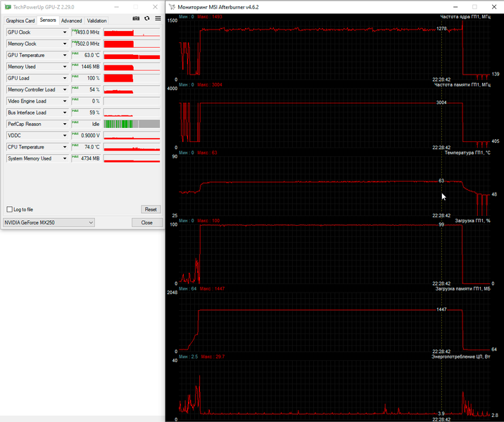Switch to the Graphics Card tab

(x=20, y=20)
